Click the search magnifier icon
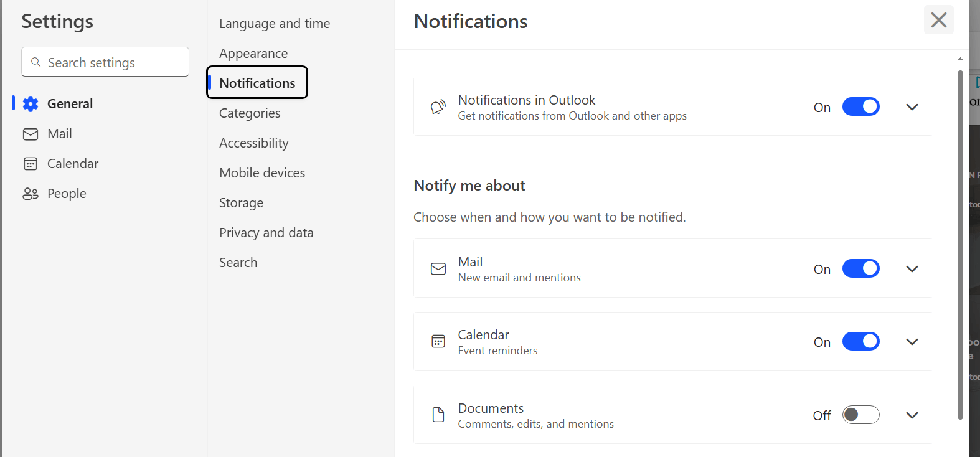 pyautogui.click(x=36, y=62)
